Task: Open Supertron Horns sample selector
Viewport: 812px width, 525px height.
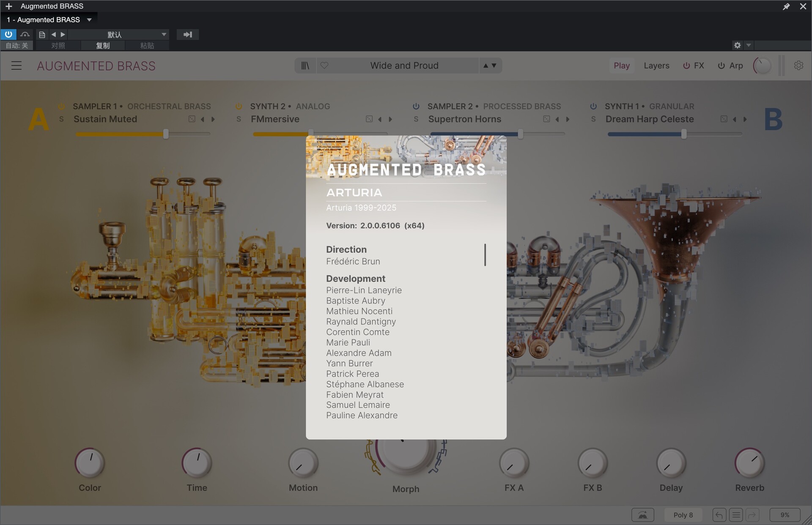Action: pyautogui.click(x=464, y=119)
